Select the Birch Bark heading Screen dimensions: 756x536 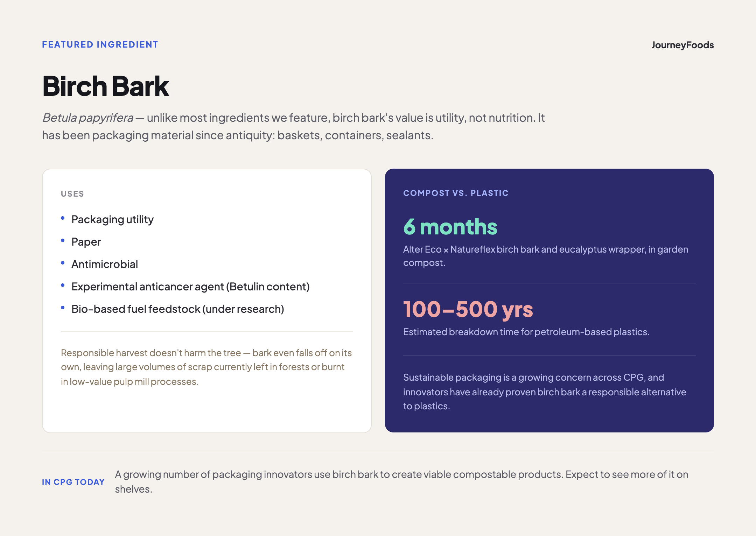(x=106, y=86)
